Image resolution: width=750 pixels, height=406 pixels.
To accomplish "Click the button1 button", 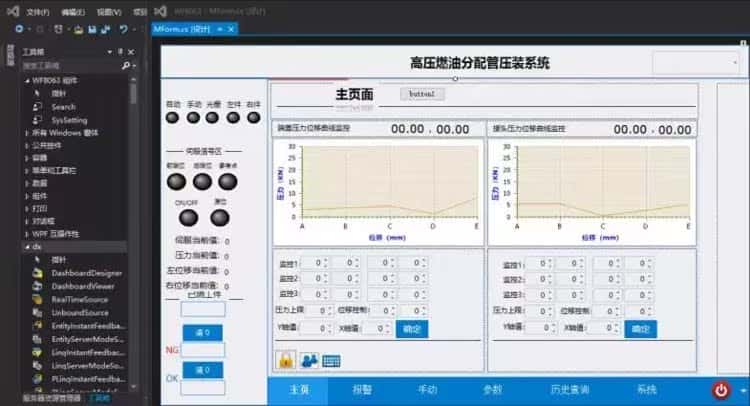I will 422,94.
